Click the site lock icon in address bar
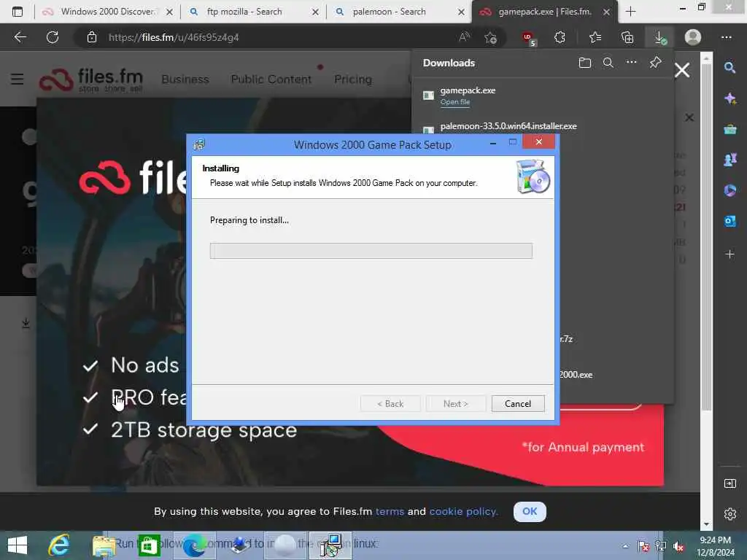Image resolution: width=747 pixels, height=560 pixels. click(x=92, y=37)
